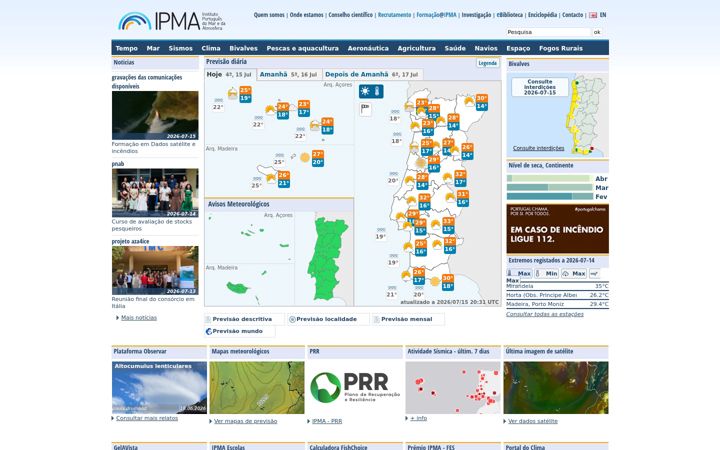This screenshot has height=450, width=720.
Task: Open the Clima menu
Action: [x=211, y=48]
